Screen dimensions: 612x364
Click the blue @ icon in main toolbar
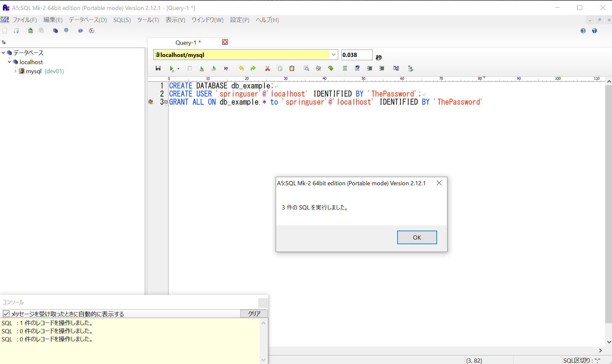point(80,30)
